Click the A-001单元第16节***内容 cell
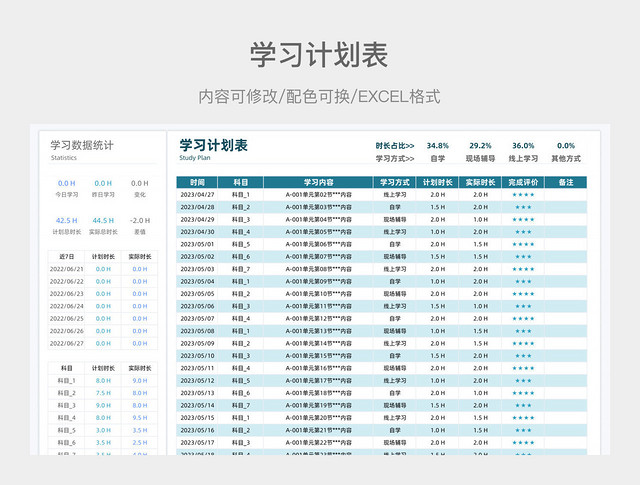The width and height of the screenshot is (640, 485). (318, 368)
